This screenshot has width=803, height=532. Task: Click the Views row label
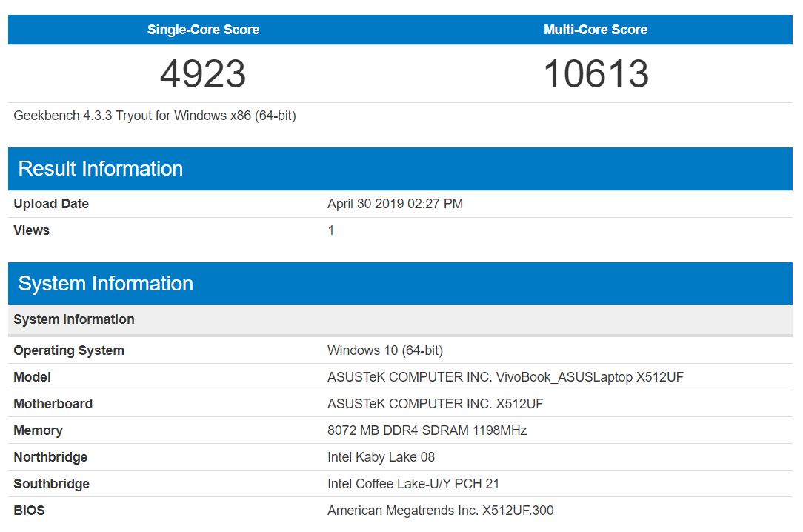[32, 230]
